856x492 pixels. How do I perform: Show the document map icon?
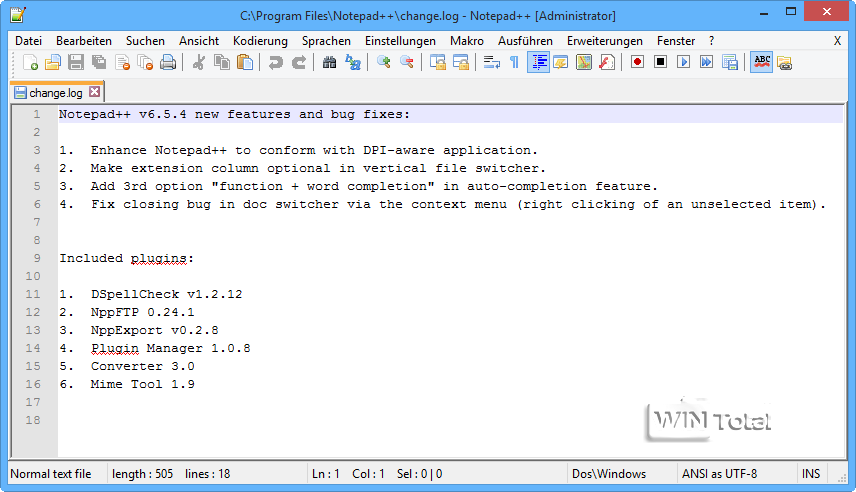pos(584,62)
